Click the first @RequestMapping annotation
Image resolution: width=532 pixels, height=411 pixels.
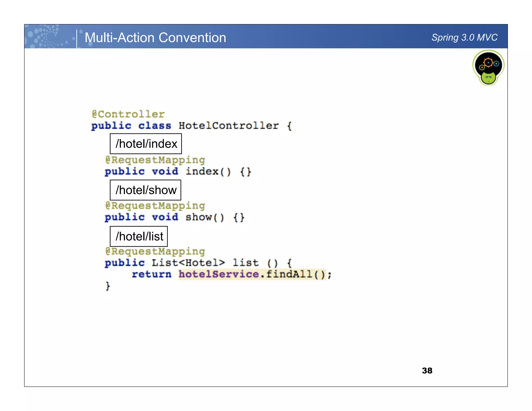(155, 160)
